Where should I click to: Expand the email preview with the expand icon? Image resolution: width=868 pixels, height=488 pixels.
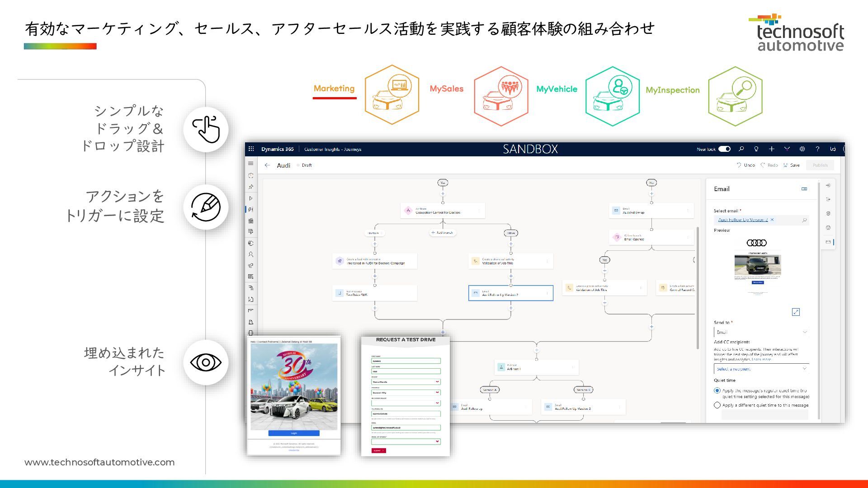coord(796,312)
